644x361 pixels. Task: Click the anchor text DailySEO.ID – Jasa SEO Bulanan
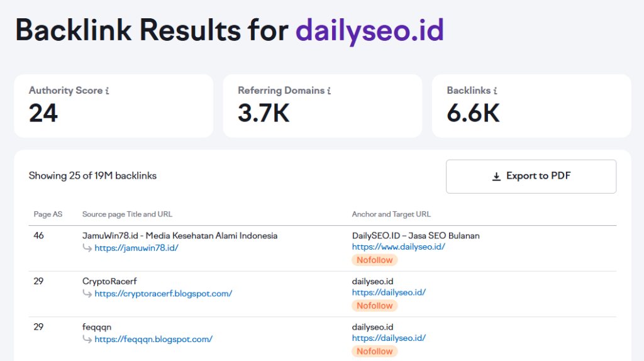416,236
